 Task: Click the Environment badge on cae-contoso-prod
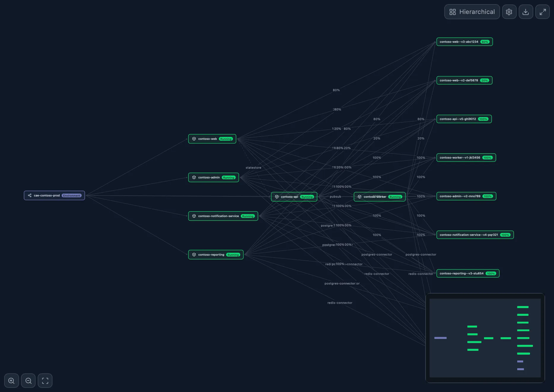72,196
